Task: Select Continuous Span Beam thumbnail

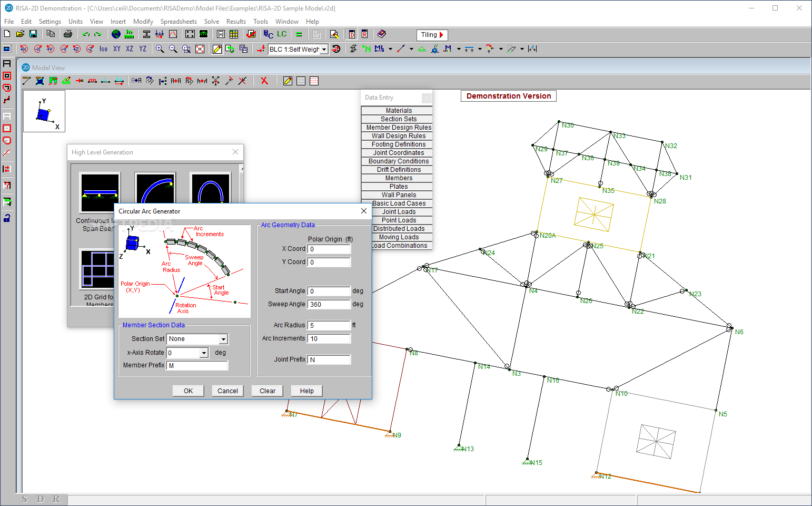Action: [100, 192]
